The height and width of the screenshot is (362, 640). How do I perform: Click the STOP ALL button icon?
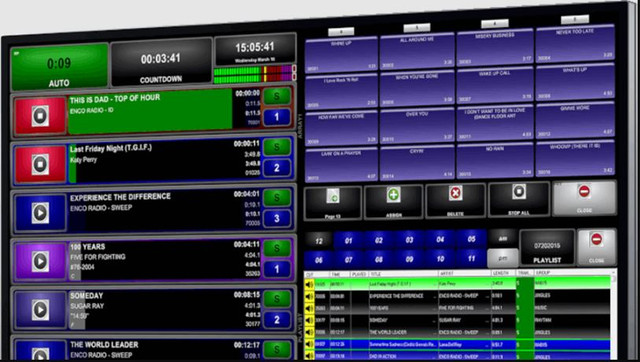click(519, 191)
